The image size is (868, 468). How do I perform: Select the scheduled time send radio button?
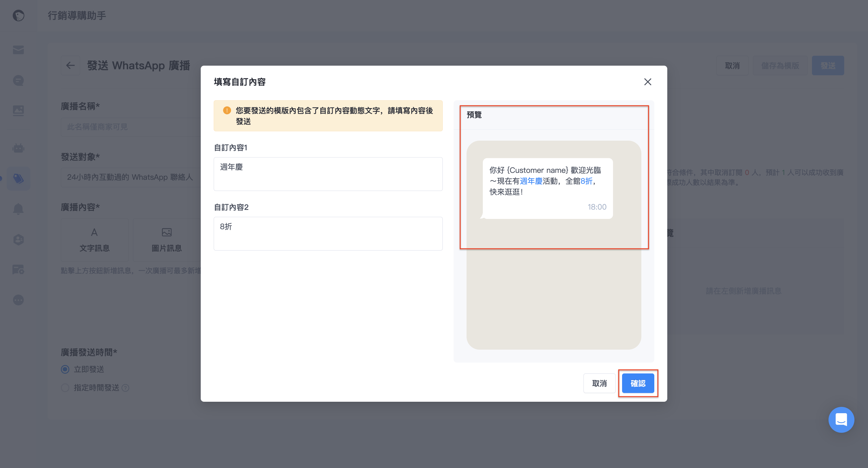tap(65, 388)
